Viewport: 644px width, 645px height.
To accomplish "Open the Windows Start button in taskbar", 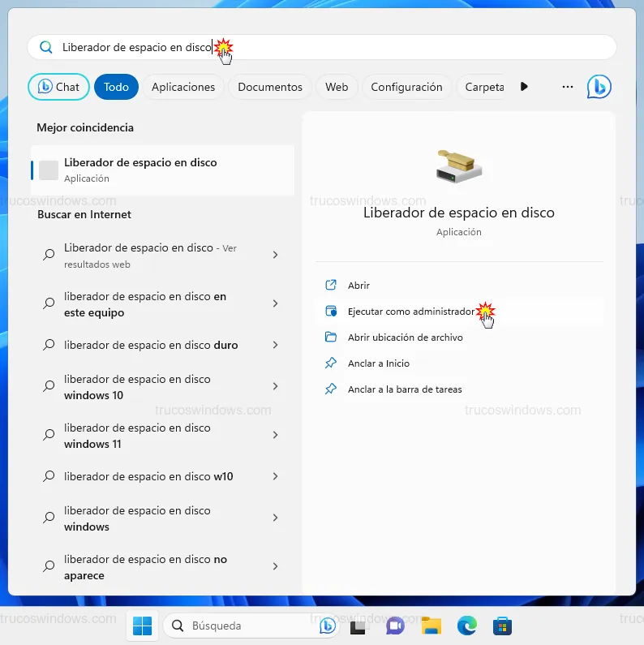I will 142,626.
